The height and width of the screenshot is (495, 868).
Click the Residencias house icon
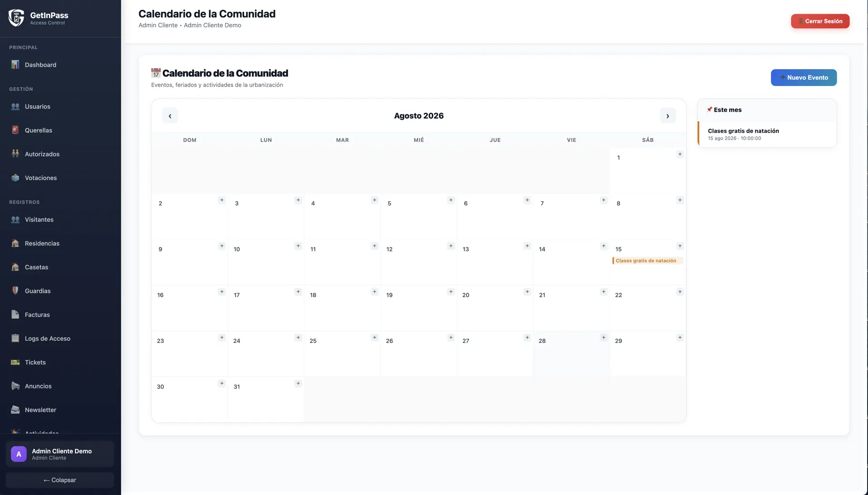(15, 243)
